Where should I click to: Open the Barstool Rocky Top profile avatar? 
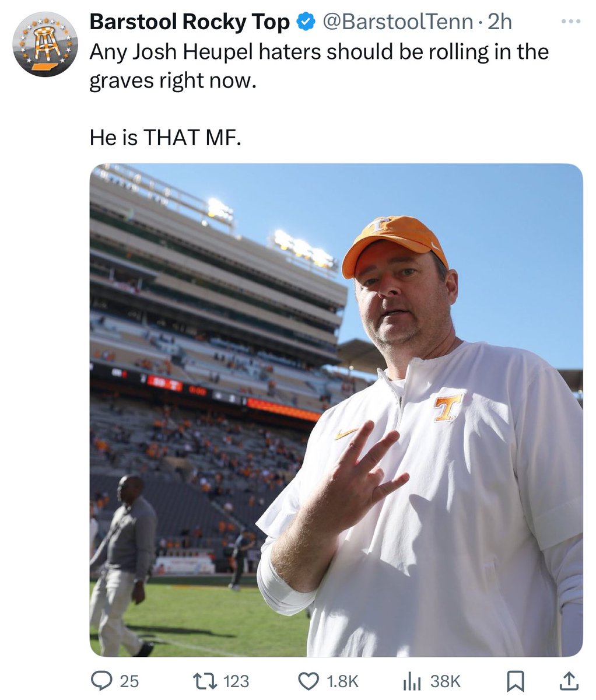pos(45,44)
